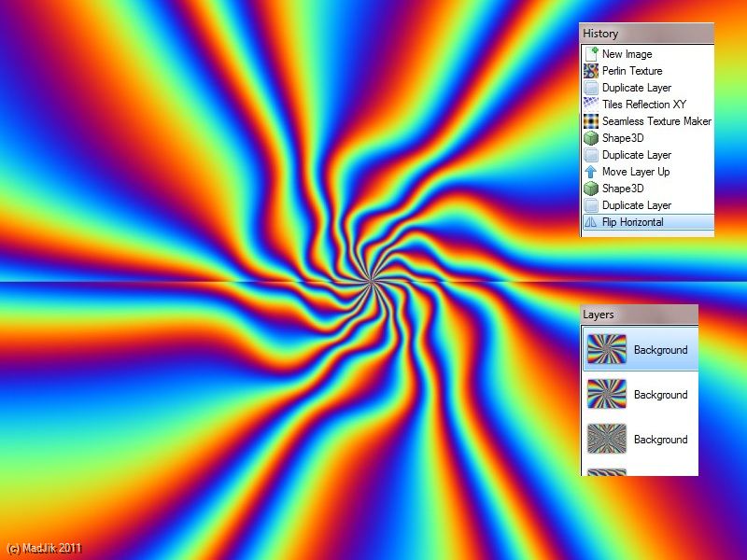Click the Move Layer Up arrow icon
This screenshot has height=560, width=747.
coord(591,172)
